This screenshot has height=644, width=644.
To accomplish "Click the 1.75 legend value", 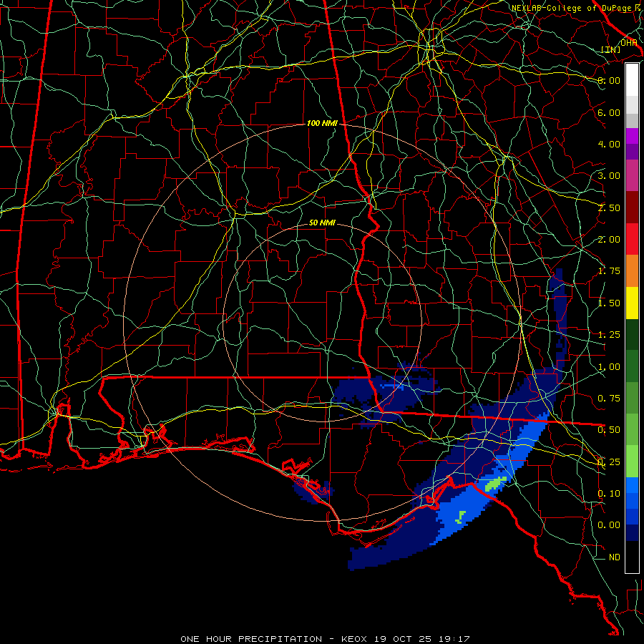I will 609,271.
